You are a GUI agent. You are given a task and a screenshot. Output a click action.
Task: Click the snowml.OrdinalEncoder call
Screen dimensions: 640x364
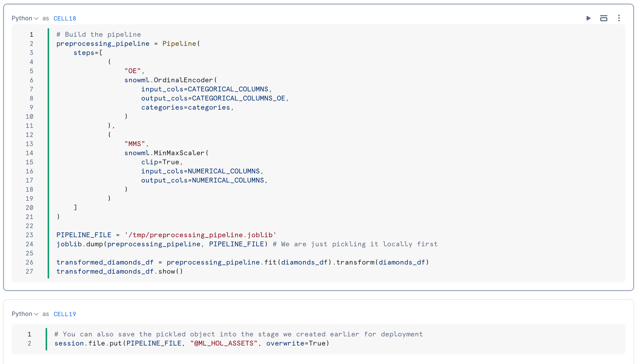[170, 80]
